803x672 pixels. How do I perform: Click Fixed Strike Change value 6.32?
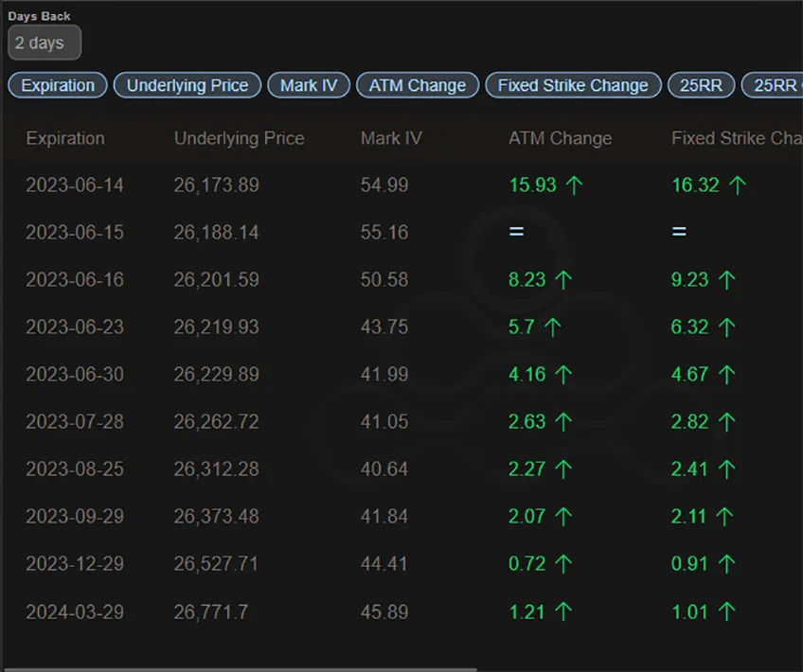689,327
